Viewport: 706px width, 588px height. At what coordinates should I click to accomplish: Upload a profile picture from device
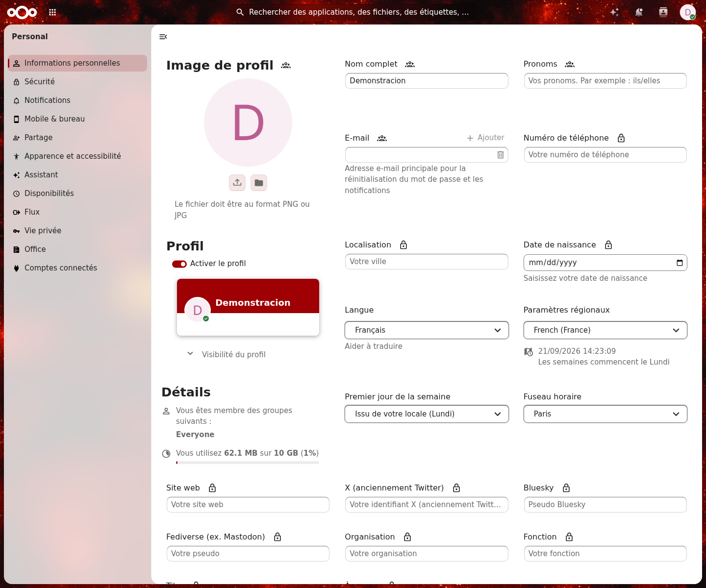(237, 182)
